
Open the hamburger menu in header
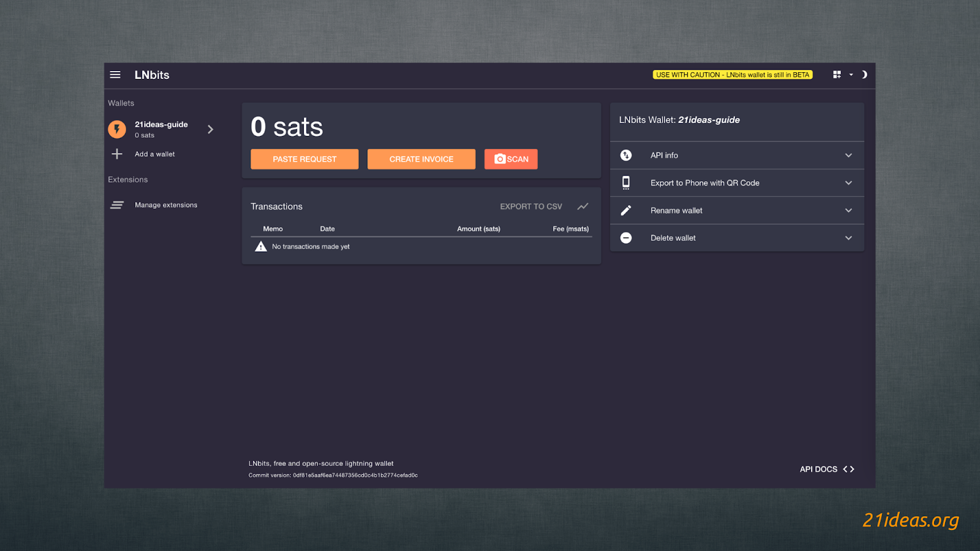click(115, 75)
